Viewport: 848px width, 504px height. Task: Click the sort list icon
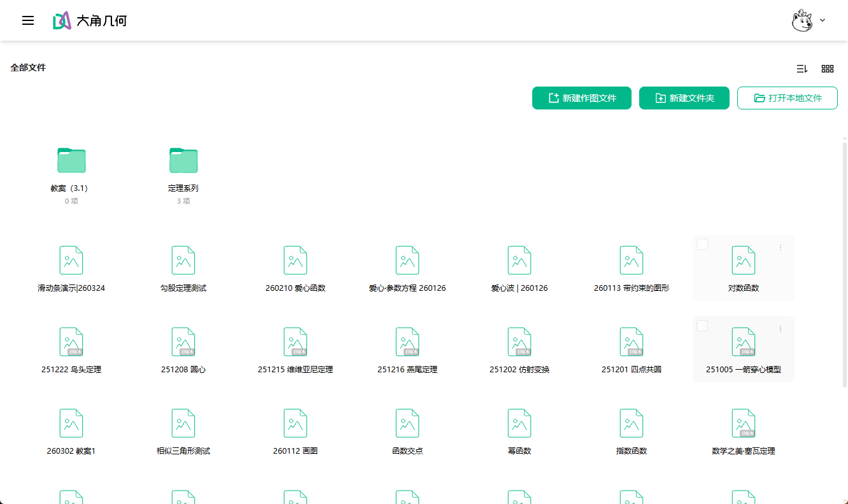point(802,69)
